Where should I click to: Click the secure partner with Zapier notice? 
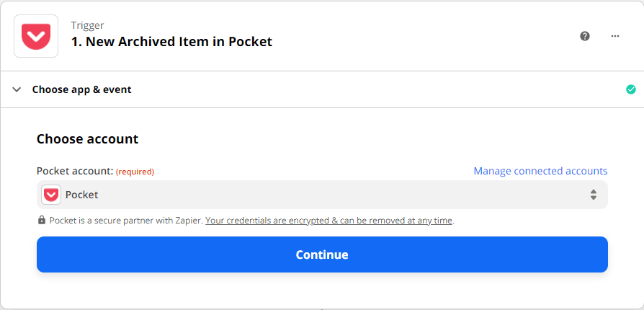[x=126, y=221]
